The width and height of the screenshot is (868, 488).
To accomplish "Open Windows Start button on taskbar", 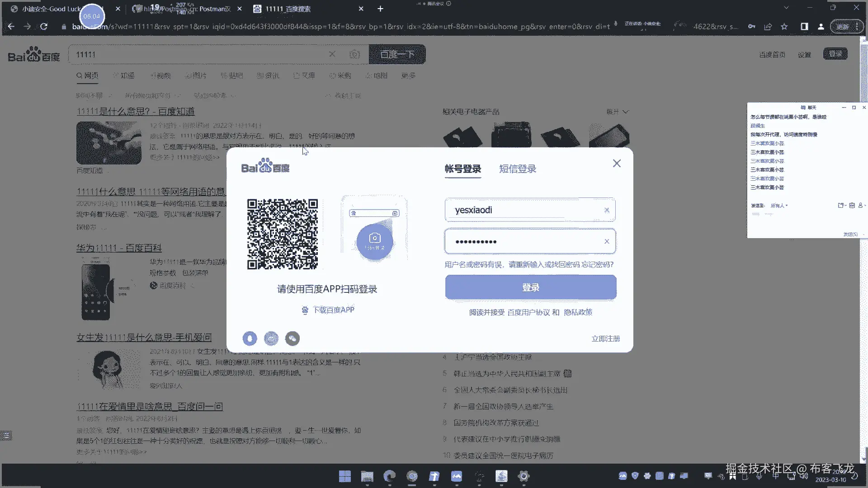I will coord(344,476).
